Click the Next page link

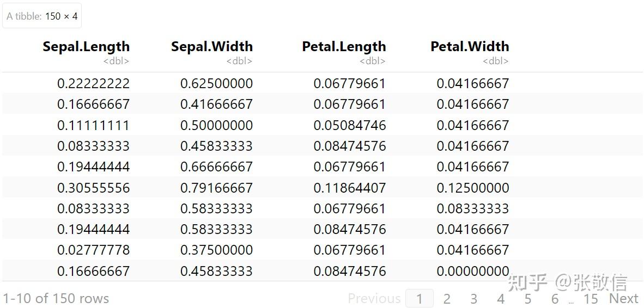click(623, 298)
